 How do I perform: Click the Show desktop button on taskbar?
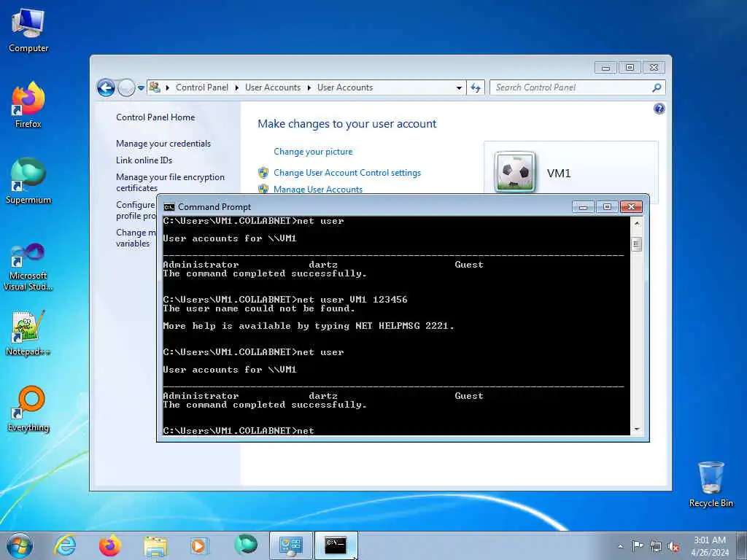[x=741, y=545]
